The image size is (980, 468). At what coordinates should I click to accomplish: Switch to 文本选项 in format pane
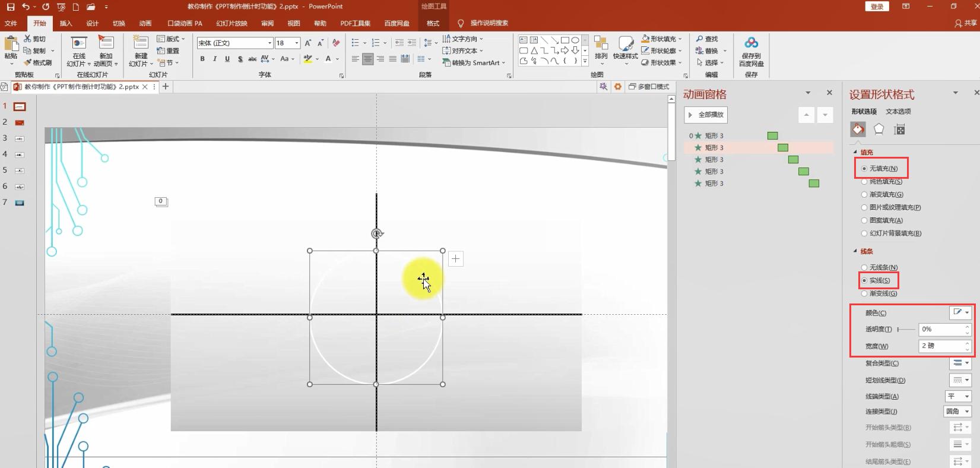897,111
